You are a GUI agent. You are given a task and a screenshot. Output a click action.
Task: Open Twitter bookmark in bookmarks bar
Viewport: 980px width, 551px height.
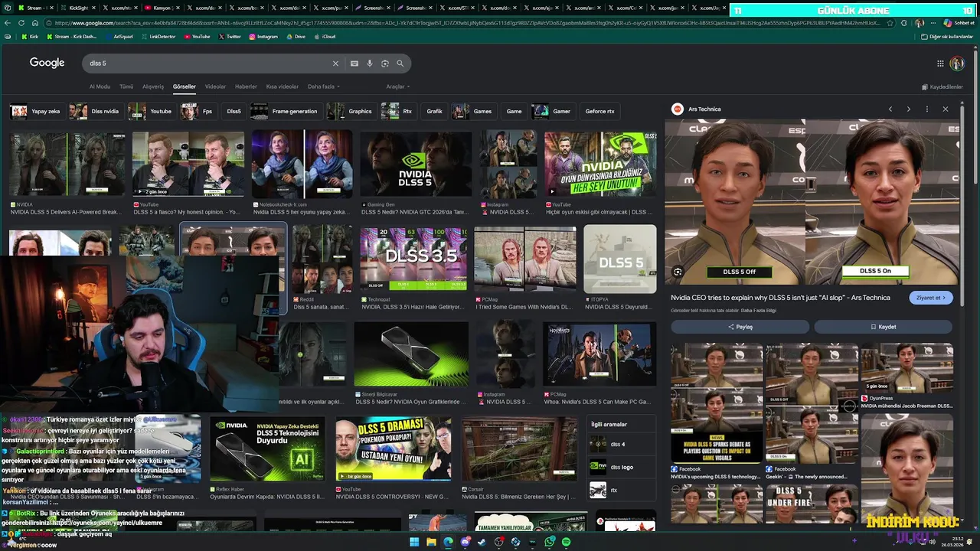(230, 36)
